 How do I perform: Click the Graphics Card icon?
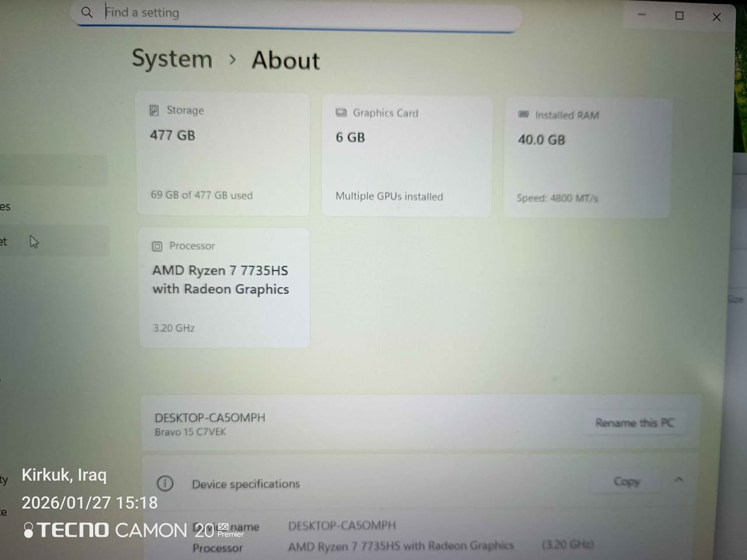pyautogui.click(x=341, y=113)
